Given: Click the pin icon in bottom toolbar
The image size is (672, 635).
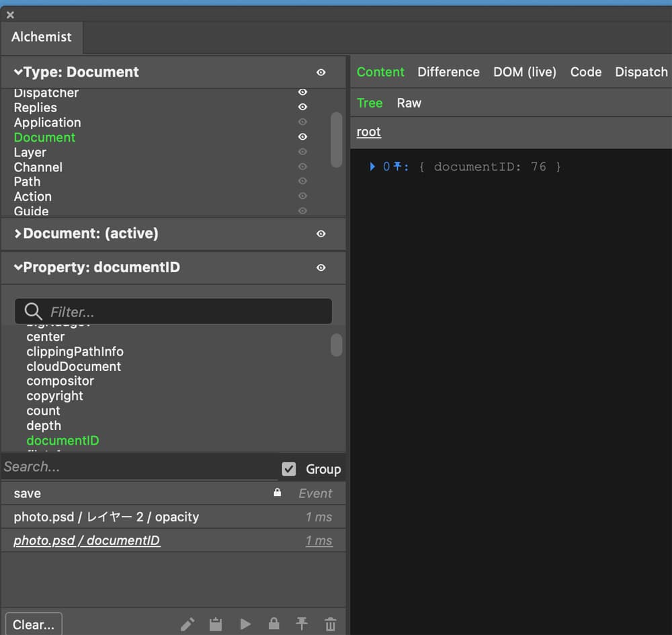Looking at the screenshot, I should 302,624.
